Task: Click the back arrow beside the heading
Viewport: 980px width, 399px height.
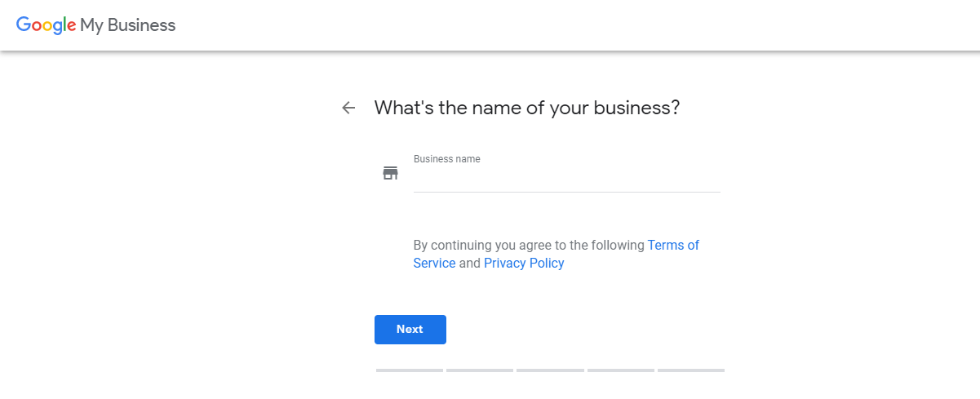Action: tap(348, 108)
